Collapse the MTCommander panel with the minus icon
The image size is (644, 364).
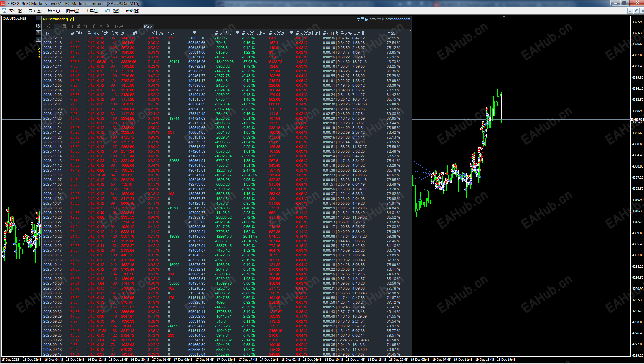(38, 18)
